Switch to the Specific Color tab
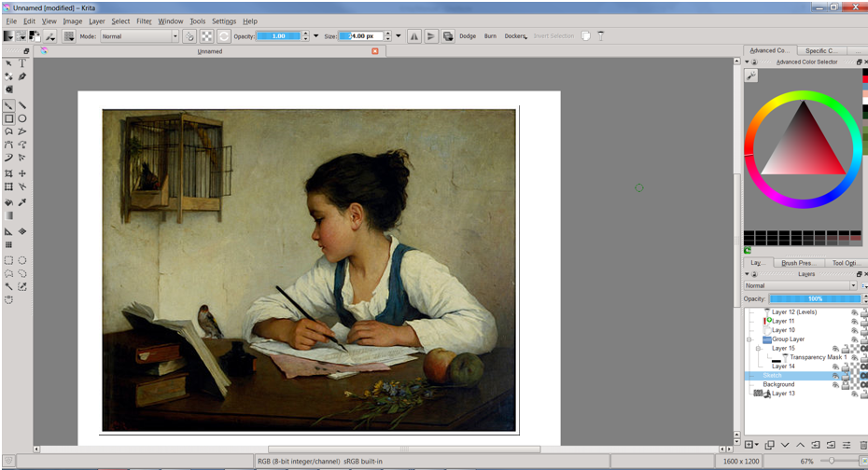 821,50
